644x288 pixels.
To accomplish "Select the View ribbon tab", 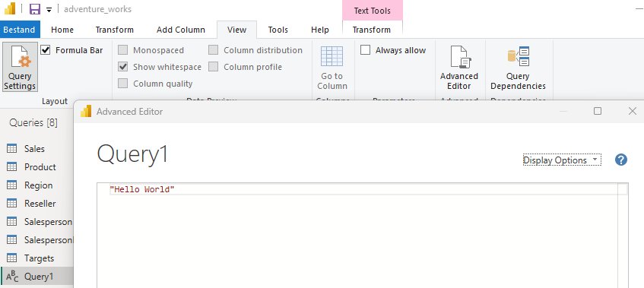I will pos(237,30).
